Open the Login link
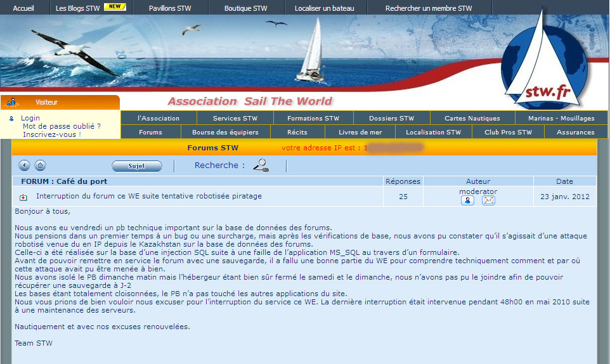610x364 pixels. (x=30, y=118)
